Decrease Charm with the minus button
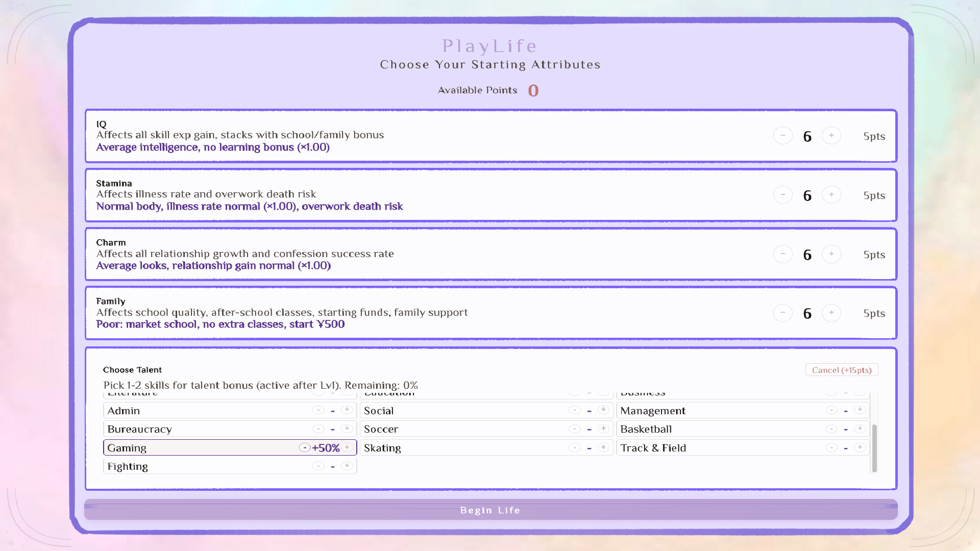The width and height of the screenshot is (980, 551). (x=782, y=254)
